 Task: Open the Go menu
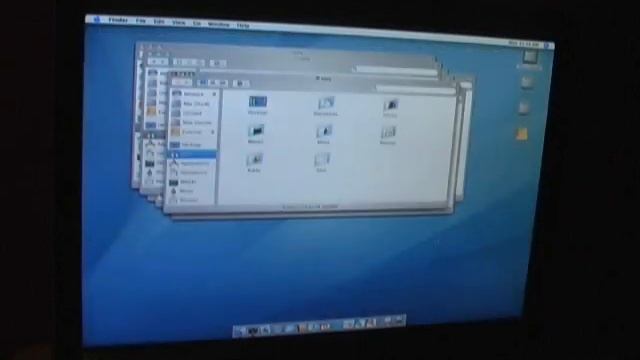click(x=197, y=23)
